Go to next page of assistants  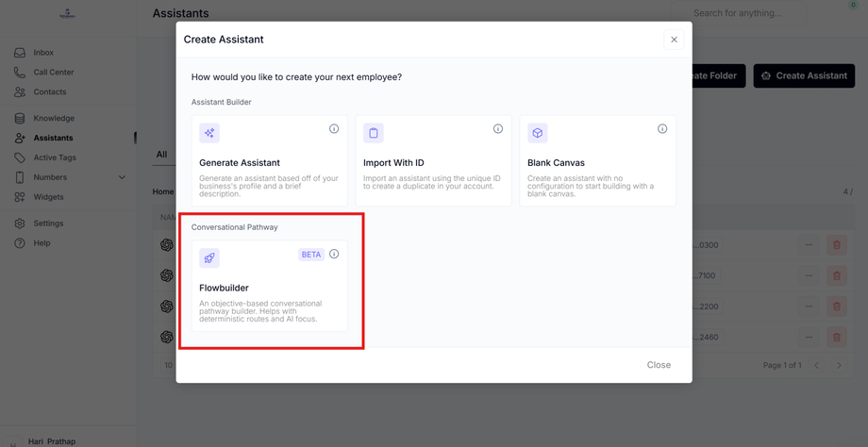(x=839, y=366)
